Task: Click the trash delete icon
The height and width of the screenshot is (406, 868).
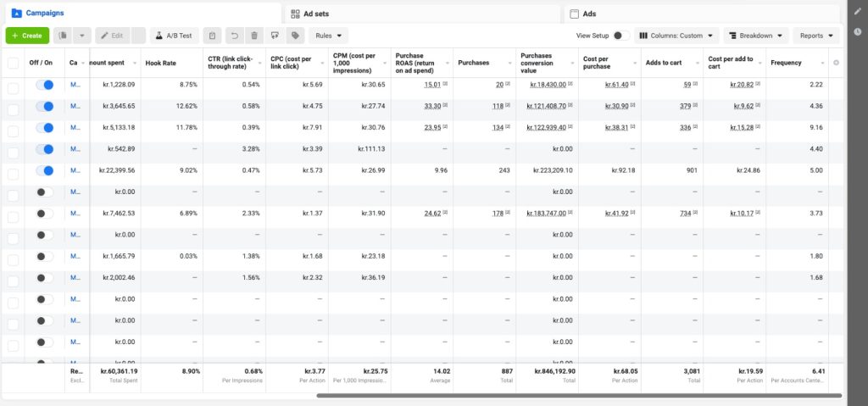Action: coord(254,36)
